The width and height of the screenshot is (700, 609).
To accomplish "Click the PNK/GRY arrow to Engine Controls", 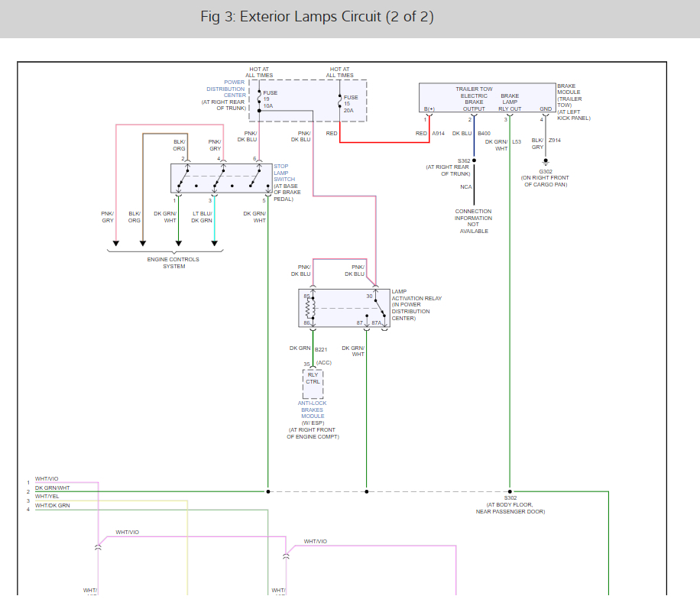I will (116, 243).
